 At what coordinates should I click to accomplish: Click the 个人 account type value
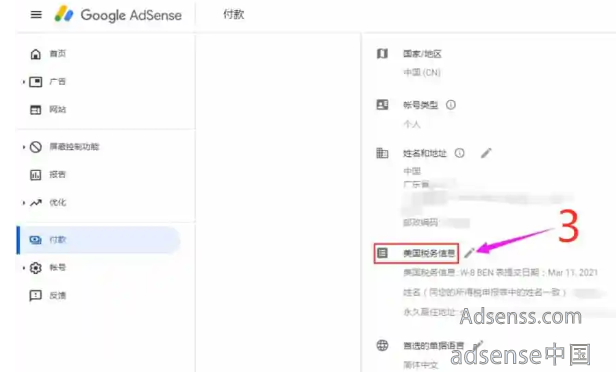pyautogui.click(x=412, y=125)
